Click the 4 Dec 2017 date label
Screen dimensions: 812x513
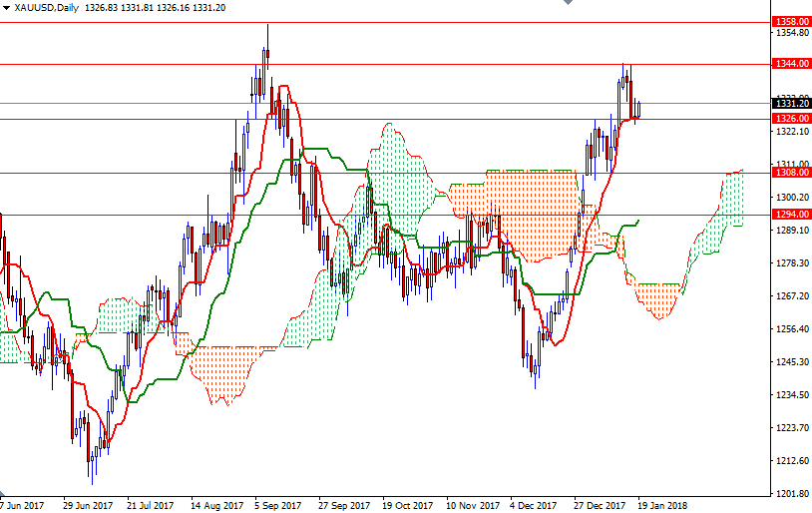533,506
